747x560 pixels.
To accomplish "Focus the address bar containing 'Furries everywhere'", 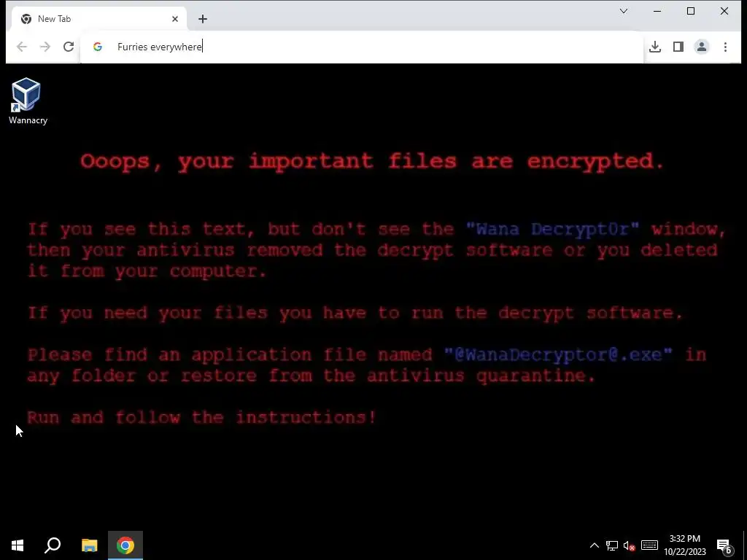I will 362,47.
